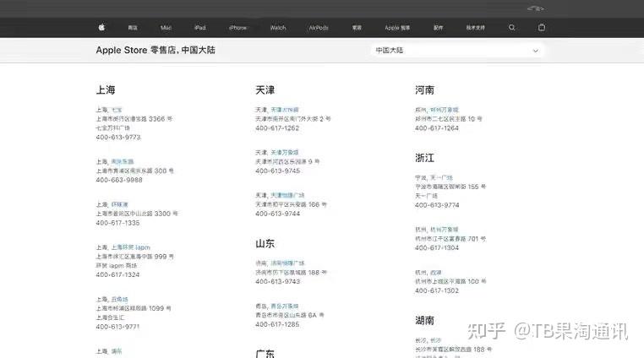Click the Hangzhou address ending 701 号
The height and width of the screenshot is (358, 644).
[450, 239]
